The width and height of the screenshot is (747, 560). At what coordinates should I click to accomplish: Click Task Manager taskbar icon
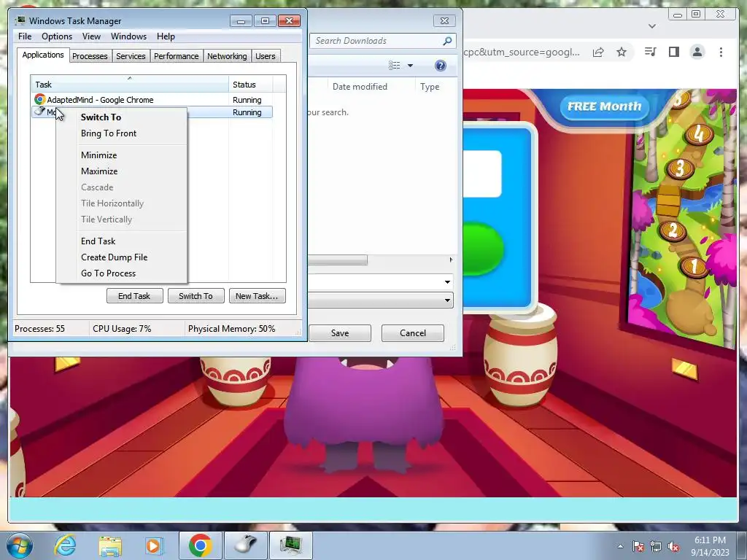click(x=290, y=545)
